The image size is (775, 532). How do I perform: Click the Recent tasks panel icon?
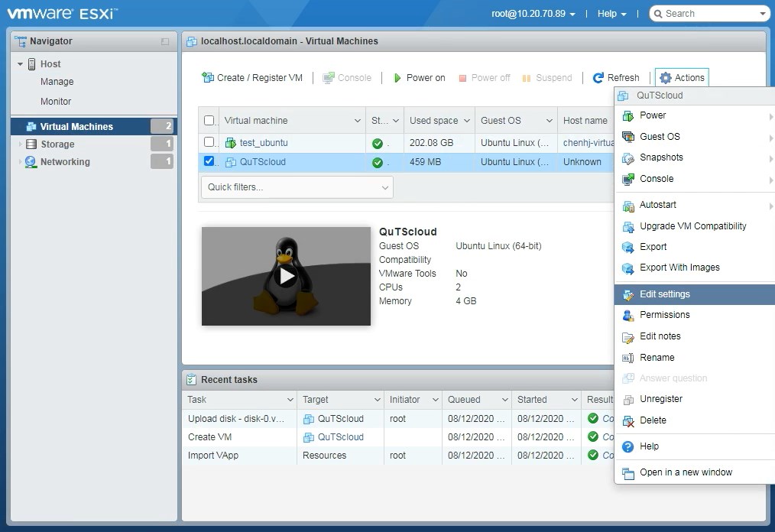191,380
